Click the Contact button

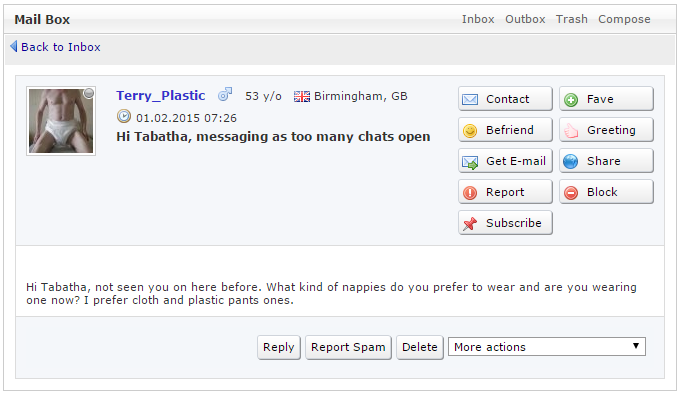click(x=505, y=99)
